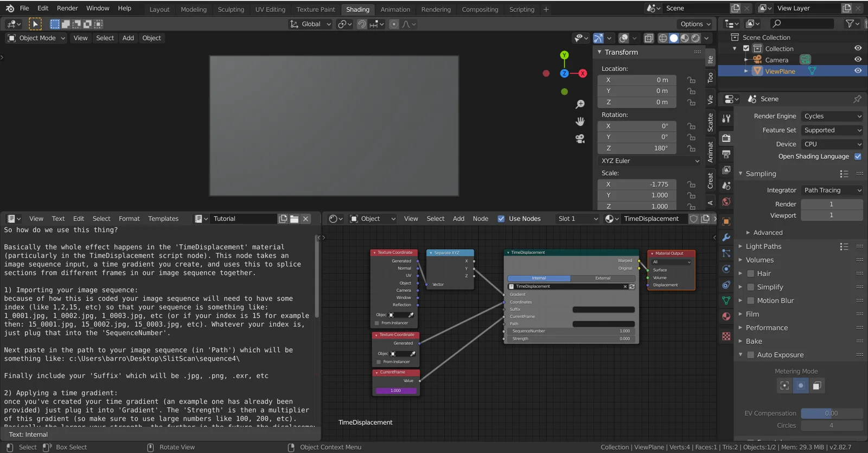Screen dimensions: 868x453
Task: Select rendered viewport shading sphere icon
Action: pyautogui.click(x=695, y=38)
